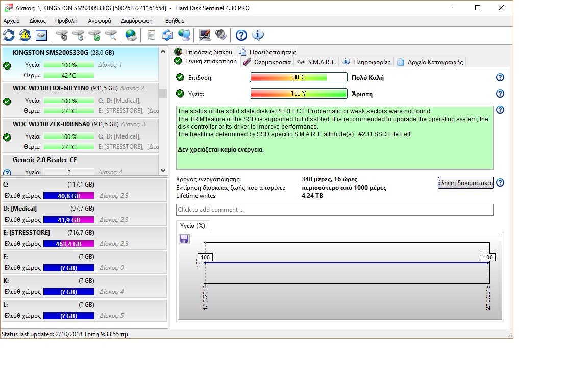Open the Help question mark toolbar icon
This screenshot has height=368, width=588.
coord(241,35)
